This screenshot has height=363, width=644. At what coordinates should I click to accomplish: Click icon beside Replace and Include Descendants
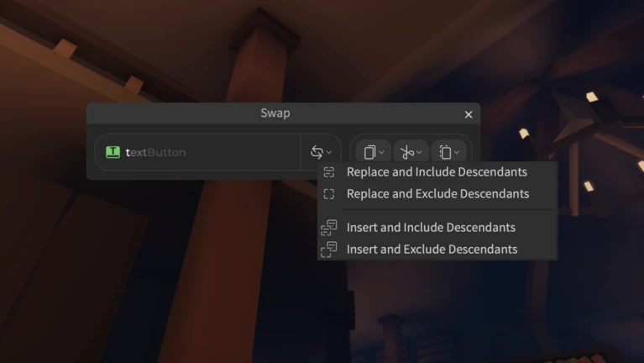[329, 172]
